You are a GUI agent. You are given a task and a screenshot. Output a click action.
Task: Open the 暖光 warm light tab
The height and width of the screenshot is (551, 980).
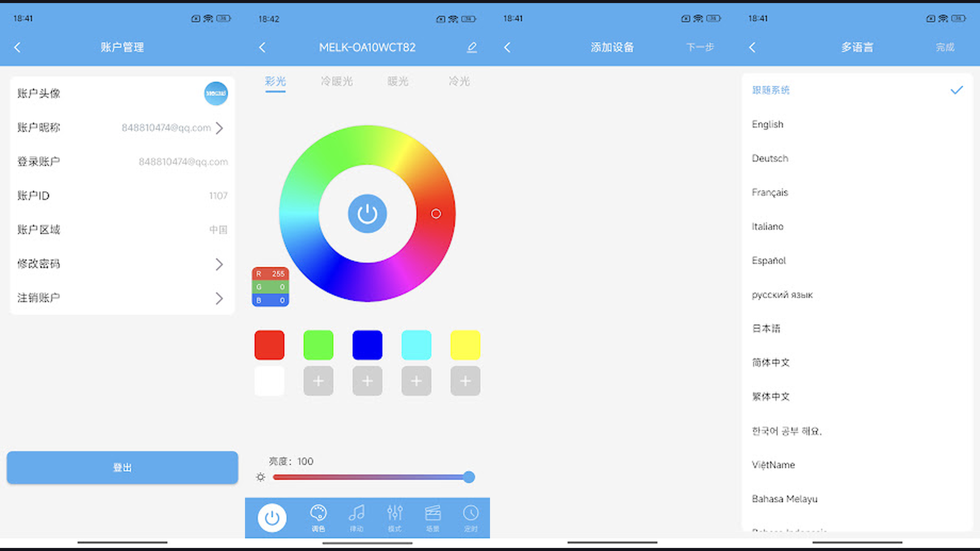coord(398,81)
